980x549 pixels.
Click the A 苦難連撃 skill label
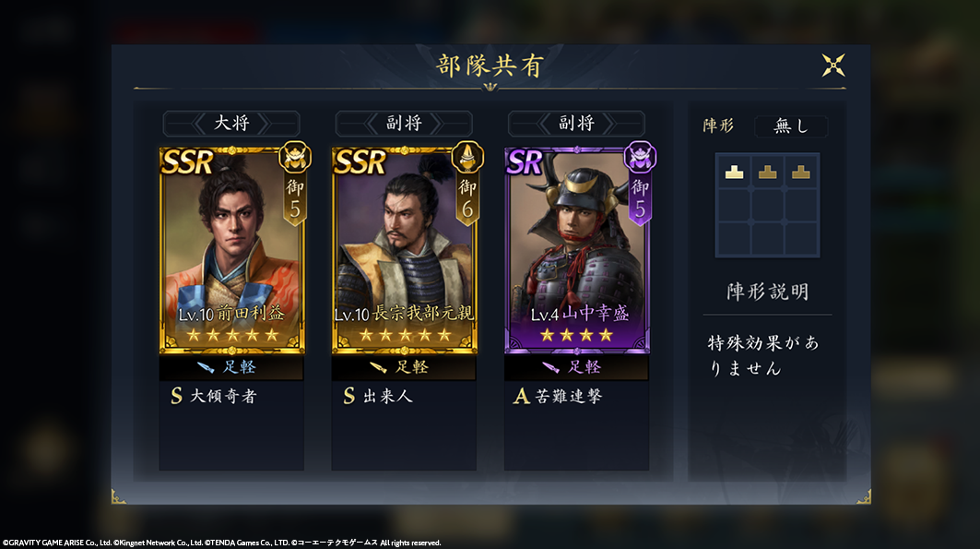pyautogui.click(x=558, y=396)
